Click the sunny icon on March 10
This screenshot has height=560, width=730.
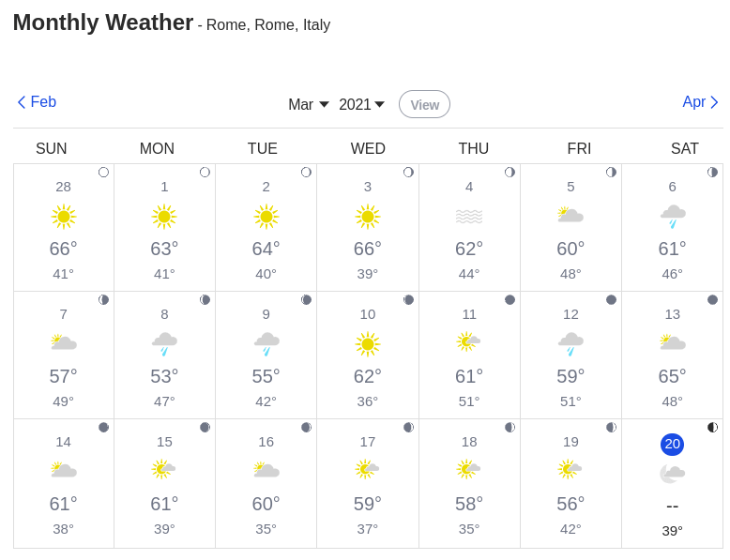coord(367,344)
